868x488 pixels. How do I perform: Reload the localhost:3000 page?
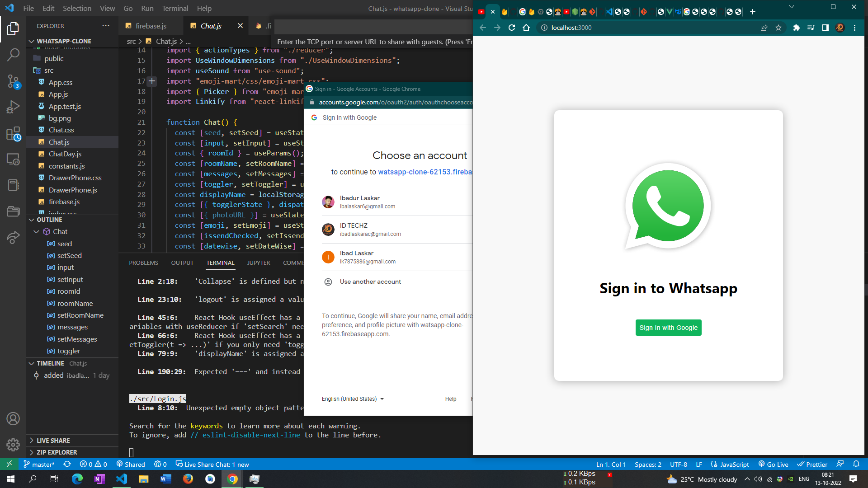click(x=511, y=28)
